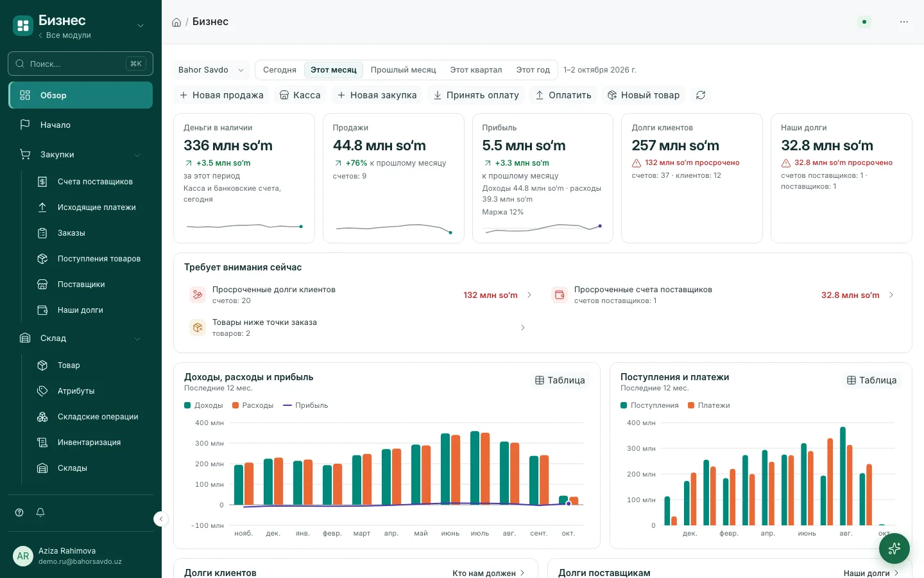Image resolution: width=924 pixels, height=578 pixels.
Task: Click the Принять оплату button
Action: [x=476, y=95]
